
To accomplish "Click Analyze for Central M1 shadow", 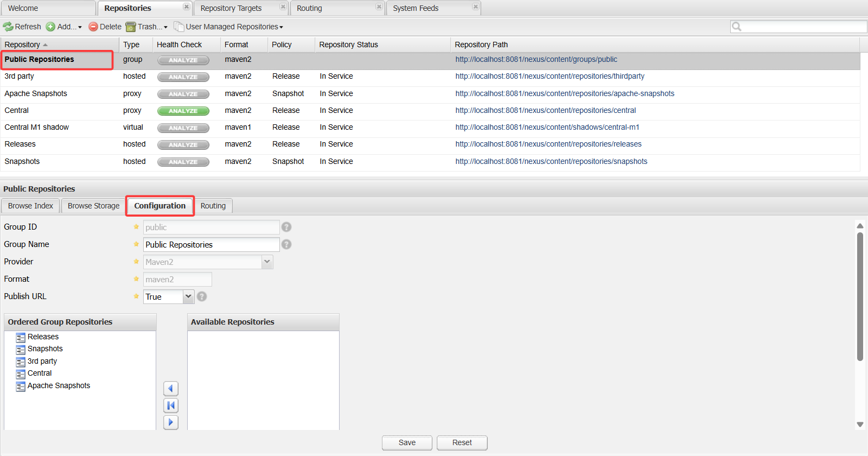I will (183, 128).
